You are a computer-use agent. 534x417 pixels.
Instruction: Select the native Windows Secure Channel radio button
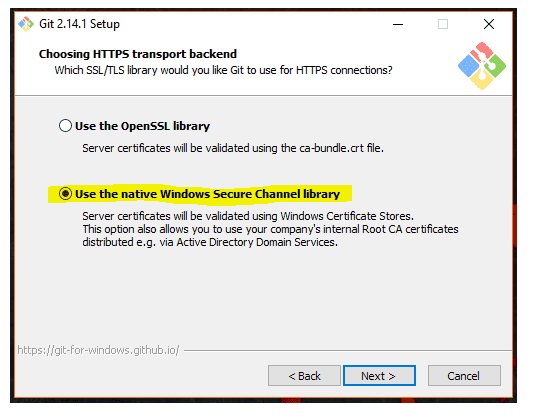pyautogui.click(x=65, y=194)
